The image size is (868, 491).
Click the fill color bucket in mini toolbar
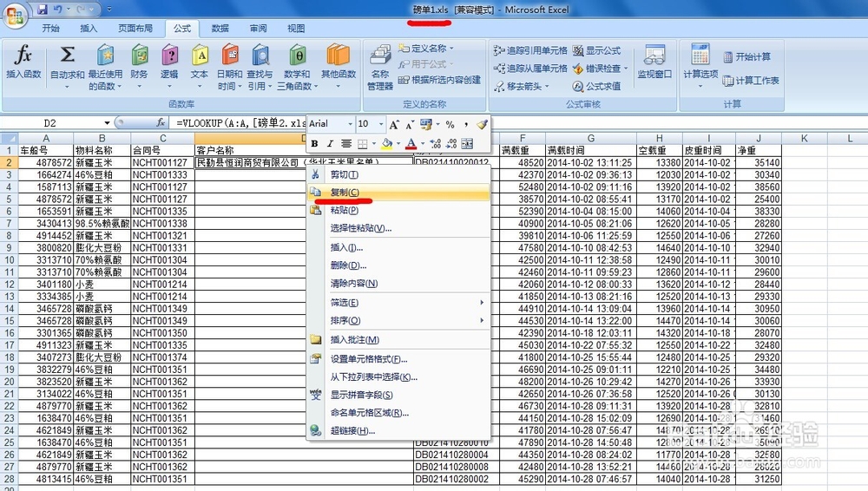(387, 144)
